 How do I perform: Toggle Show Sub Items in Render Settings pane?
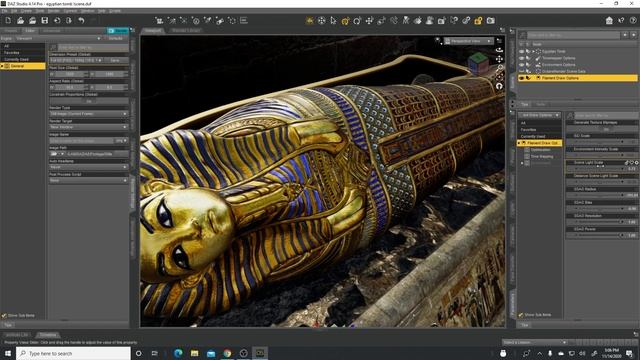click(4, 316)
